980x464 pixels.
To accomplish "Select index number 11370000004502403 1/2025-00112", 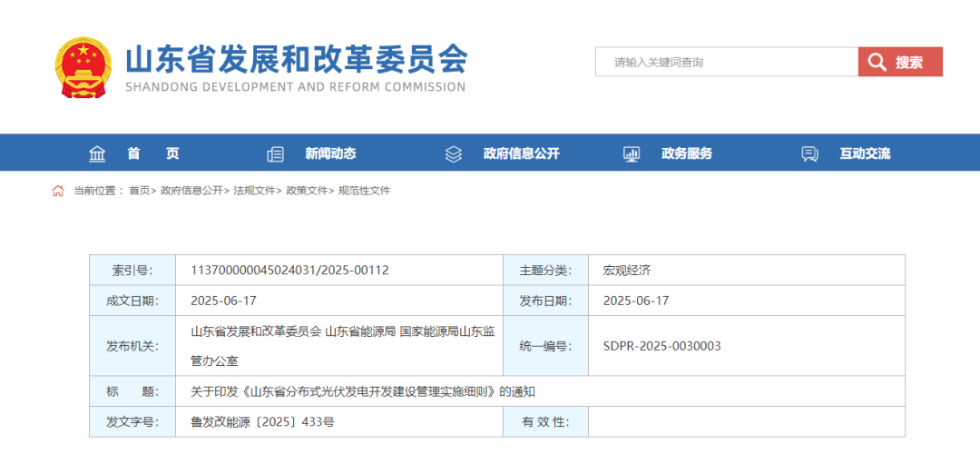I will (290, 271).
